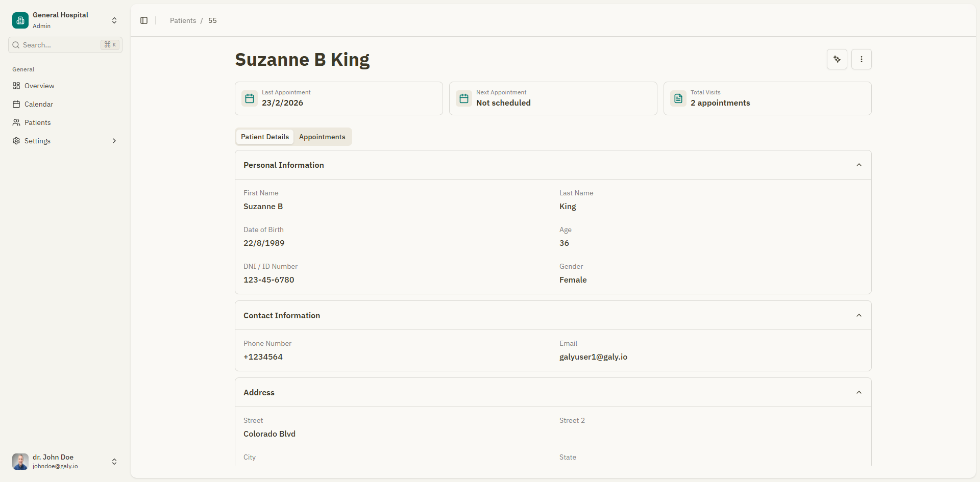The image size is (980, 482).
Task: Select the Patients people icon
Action: (16, 122)
